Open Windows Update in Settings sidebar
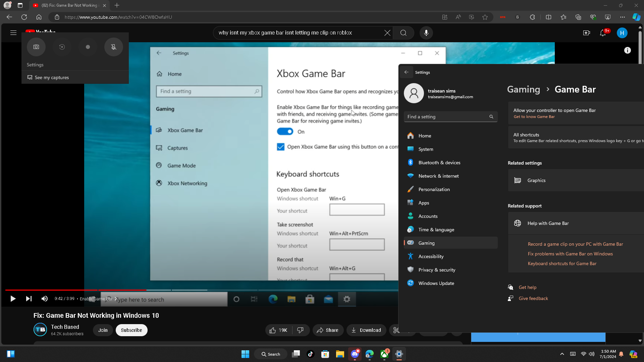This screenshot has height=362, width=644. [450, 283]
